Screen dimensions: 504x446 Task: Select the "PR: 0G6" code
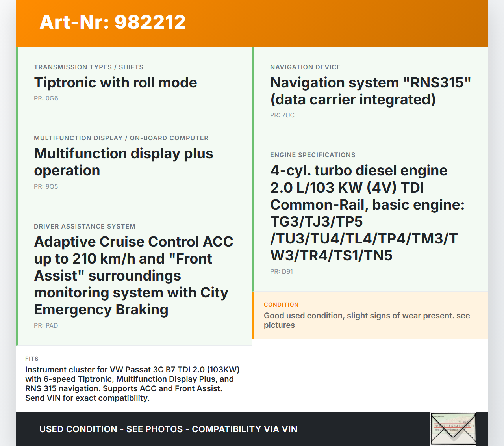click(x=46, y=98)
